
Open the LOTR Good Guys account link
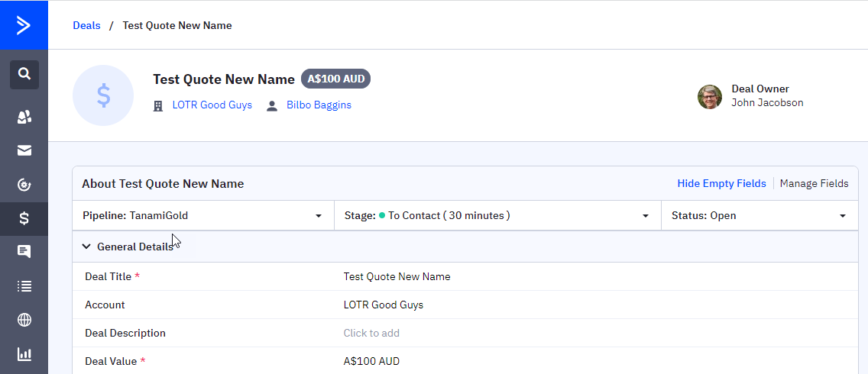212,105
